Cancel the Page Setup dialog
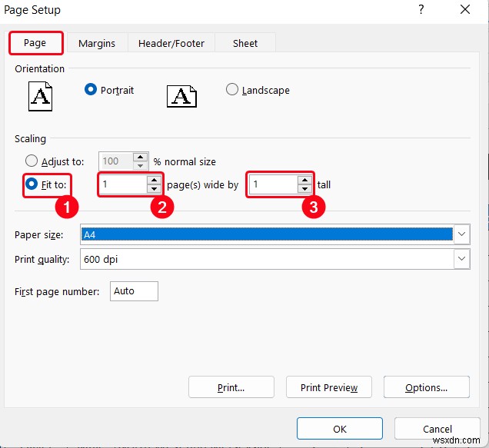 (437, 429)
